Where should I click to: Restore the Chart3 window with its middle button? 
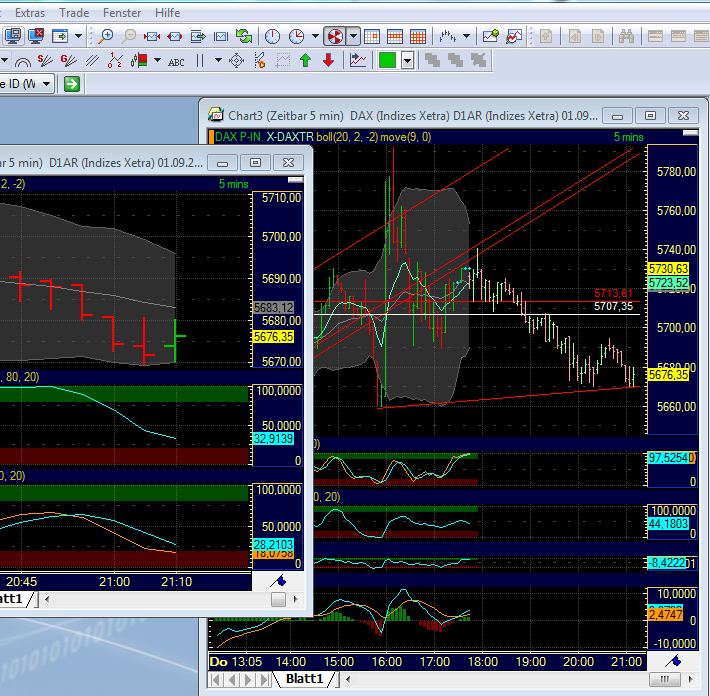tap(650, 114)
